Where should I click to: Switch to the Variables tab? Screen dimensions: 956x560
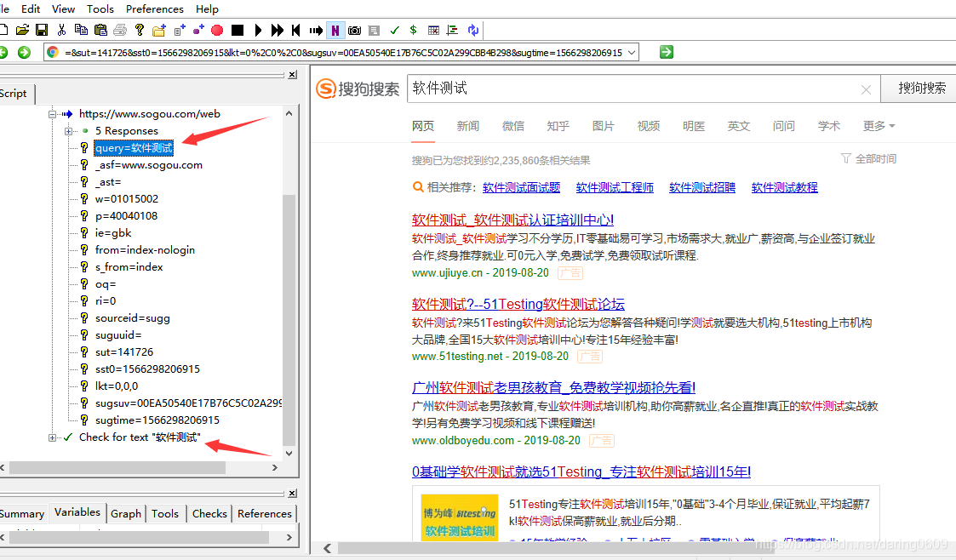77,512
